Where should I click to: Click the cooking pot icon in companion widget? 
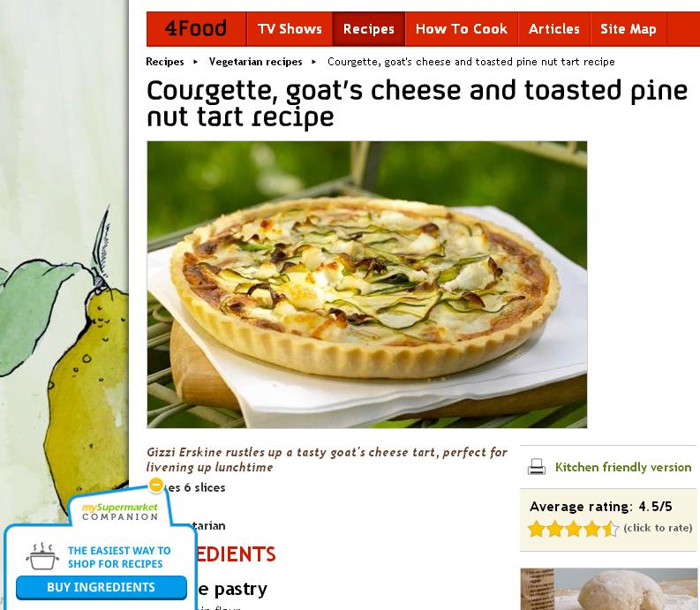click(42, 556)
